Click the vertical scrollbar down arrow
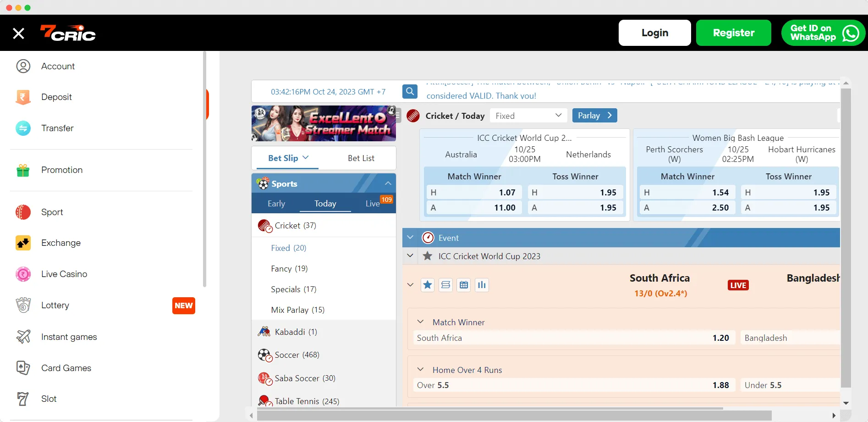The width and height of the screenshot is (868, 422). coord(846,403)
